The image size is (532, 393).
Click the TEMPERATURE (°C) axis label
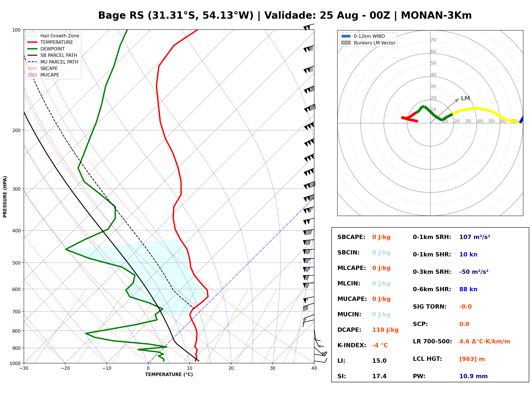169,375
